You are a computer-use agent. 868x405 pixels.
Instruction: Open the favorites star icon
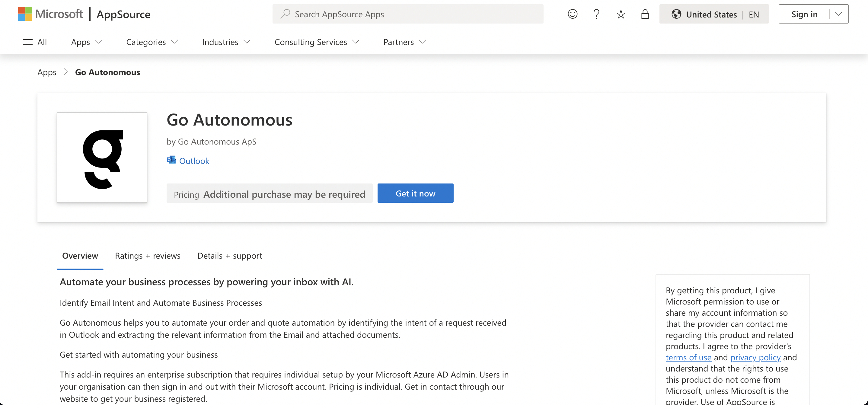pos(621,14)
